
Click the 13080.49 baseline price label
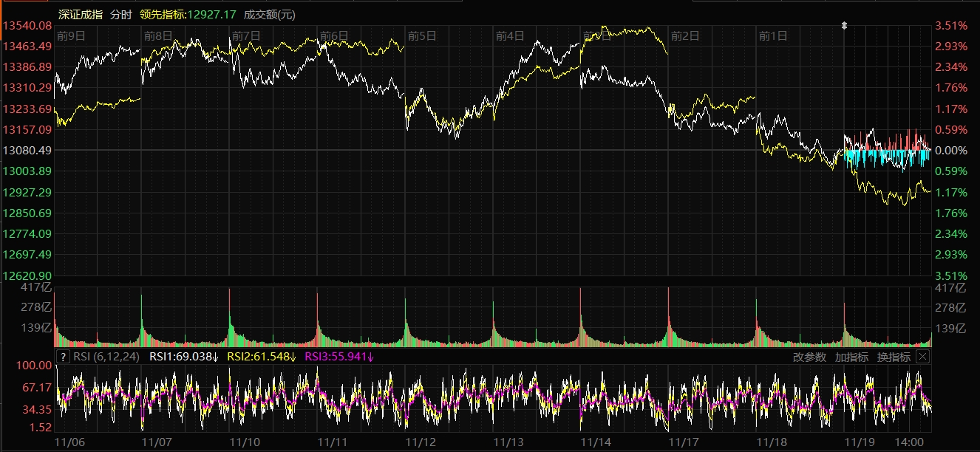point(27,150)
